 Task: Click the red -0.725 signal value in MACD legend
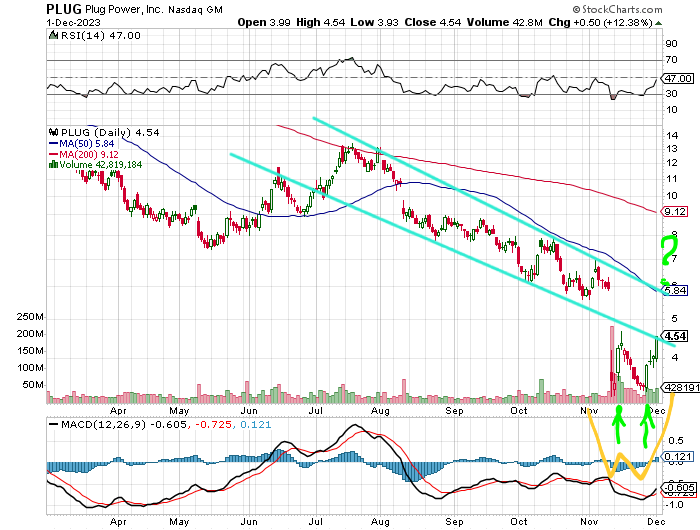tap(213, 425)
